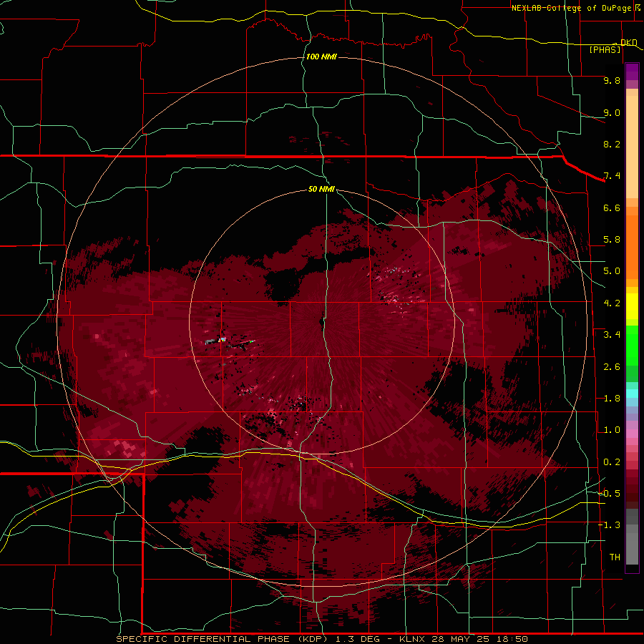Click the 8.2 scale value
Image resolution: width=644 pixels, height=644 pixels.
[x=612, y=144]
